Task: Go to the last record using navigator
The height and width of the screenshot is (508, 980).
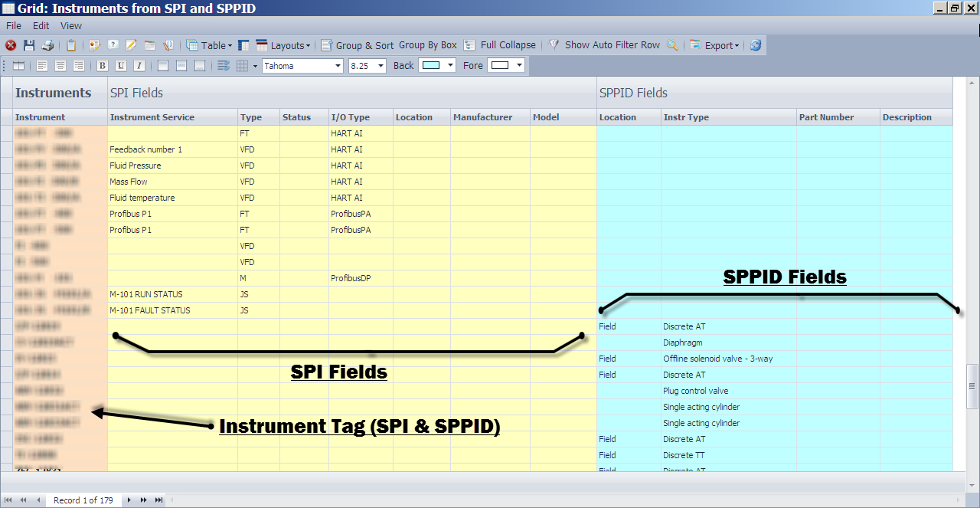Action: (x=158, y=500)
